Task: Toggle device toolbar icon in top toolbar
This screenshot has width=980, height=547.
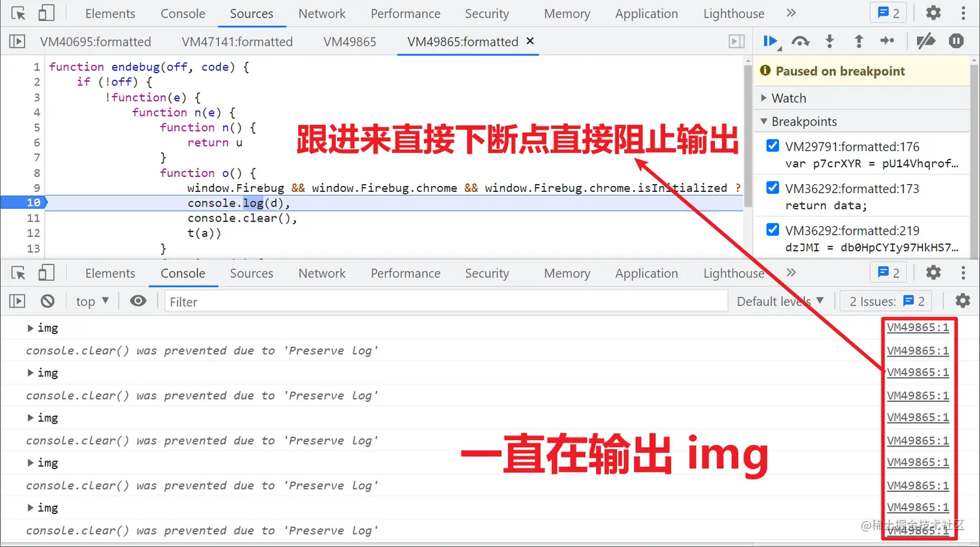Action: [x=46, y=13]
